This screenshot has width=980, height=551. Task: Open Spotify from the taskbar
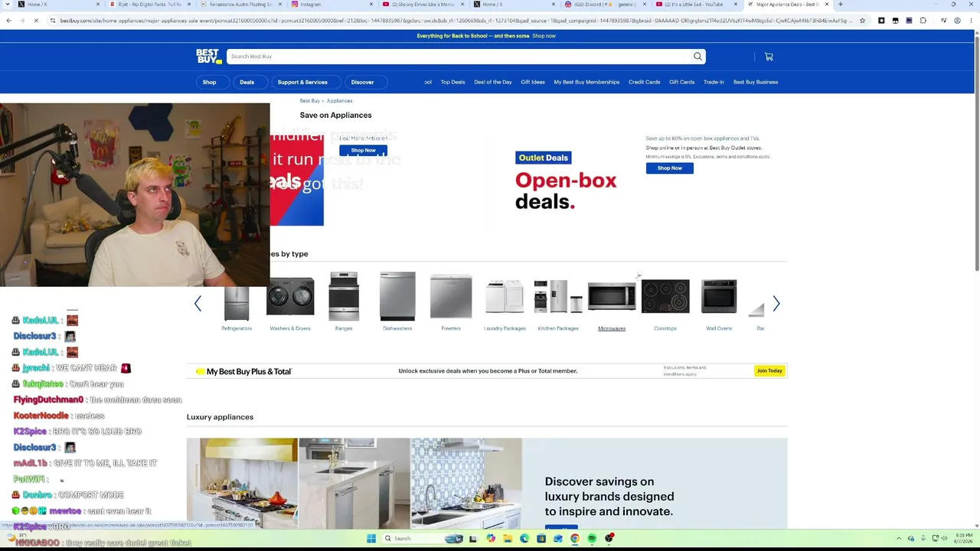pos(592,539)
